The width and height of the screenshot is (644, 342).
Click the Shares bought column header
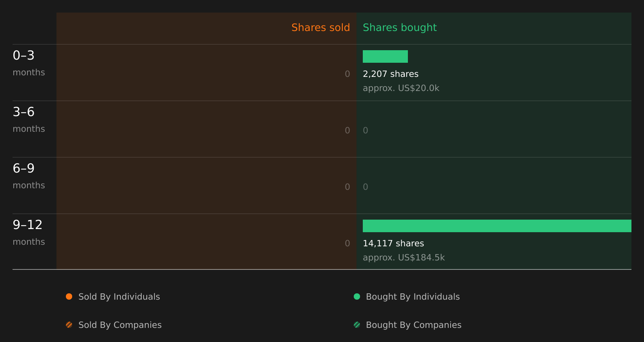(x=400, y=27)
